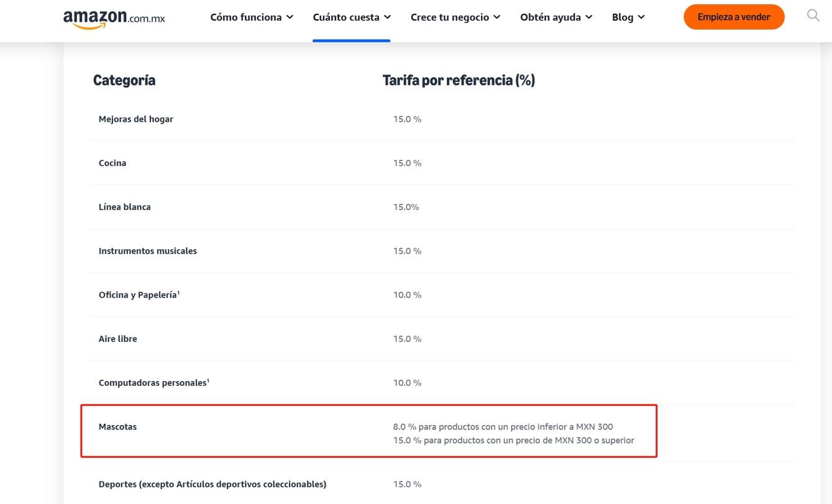Click the Tarifa por referencia column header

click(459, 80)
